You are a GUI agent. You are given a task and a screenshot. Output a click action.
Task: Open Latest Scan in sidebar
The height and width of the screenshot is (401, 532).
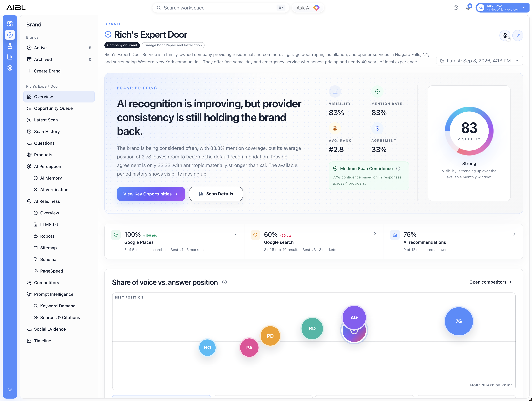coord(59,120)
